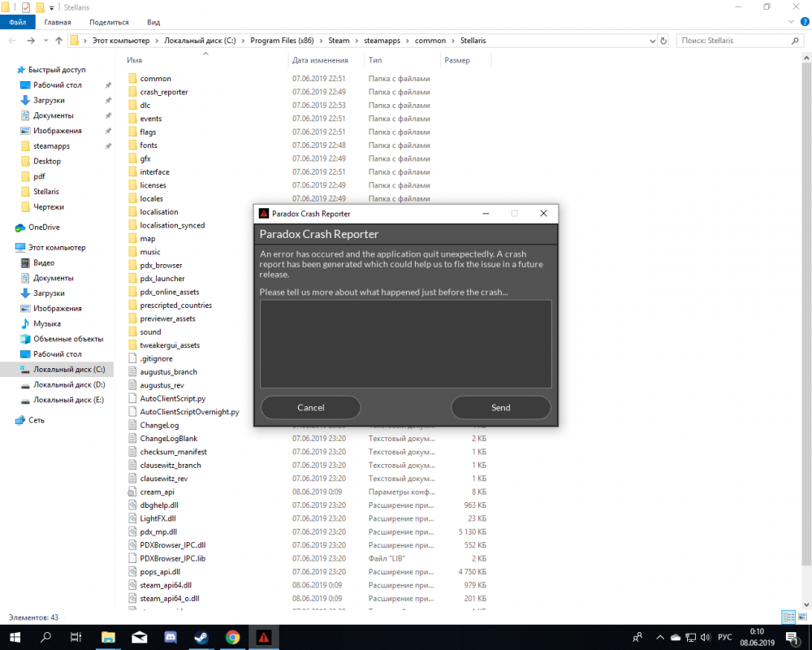
Task: Open the Action Center icon in the tray
Action: click(x=791, y=637)
